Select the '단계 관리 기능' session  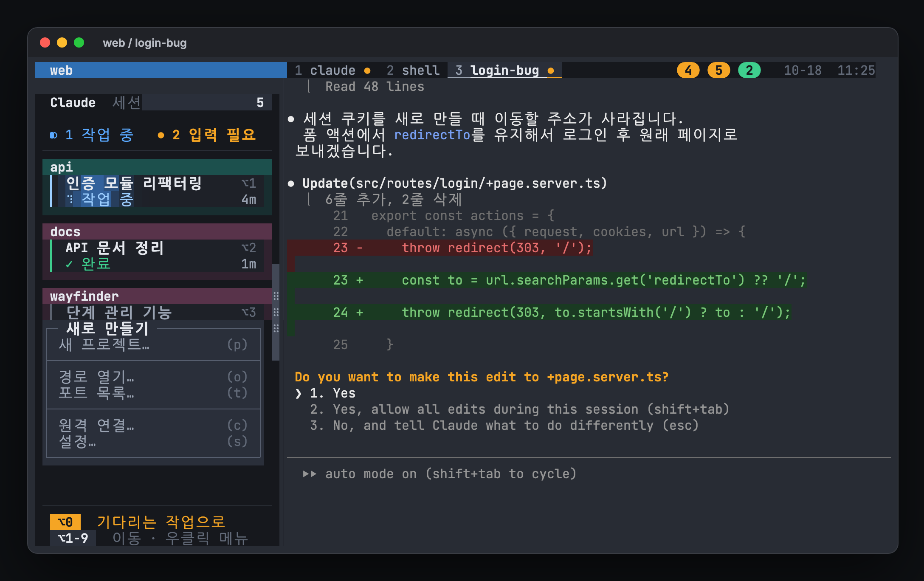[x=157, y=312]
